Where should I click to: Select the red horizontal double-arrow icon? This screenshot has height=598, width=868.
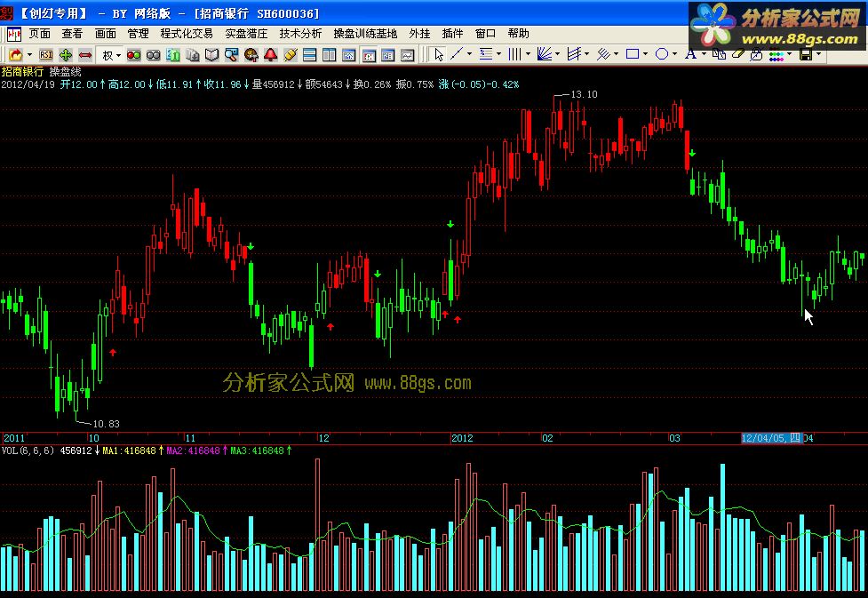(x=85, y=55)
